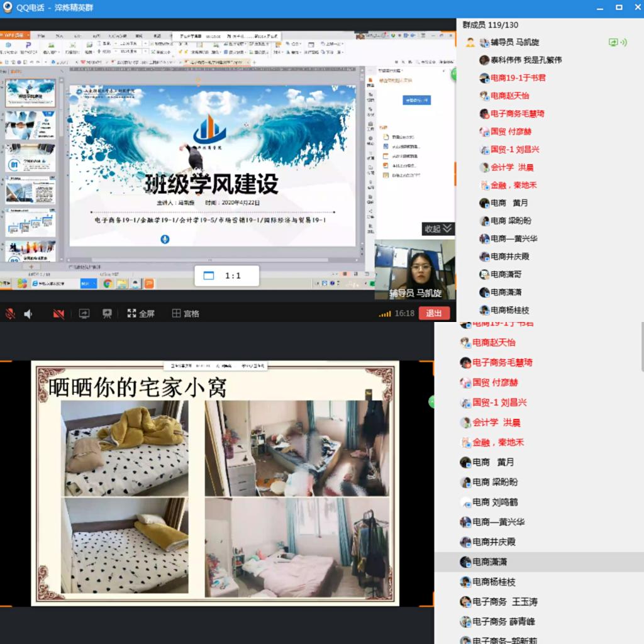This screenshot has height=644, width=644.
Task: Click the blue microphone icon on slide
Action: pyautogui.click(x=165, y=239)
